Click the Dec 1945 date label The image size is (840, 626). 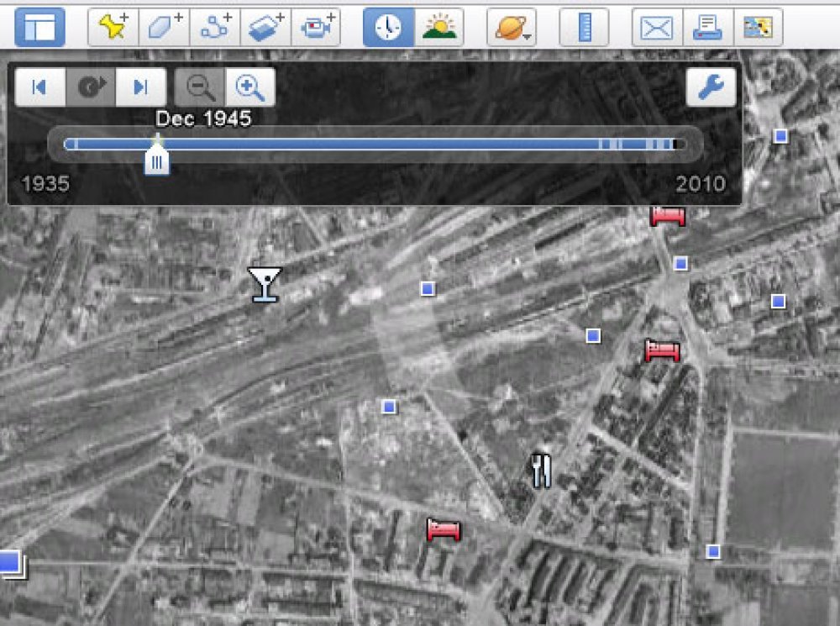(203, 118)
